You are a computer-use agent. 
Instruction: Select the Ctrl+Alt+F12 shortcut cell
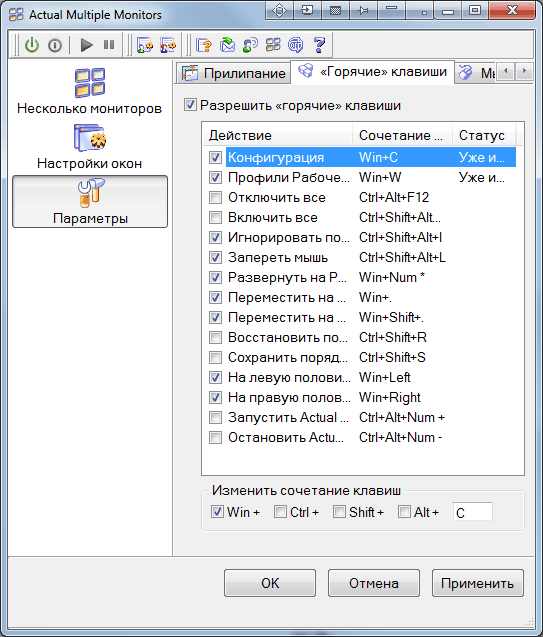394,197
